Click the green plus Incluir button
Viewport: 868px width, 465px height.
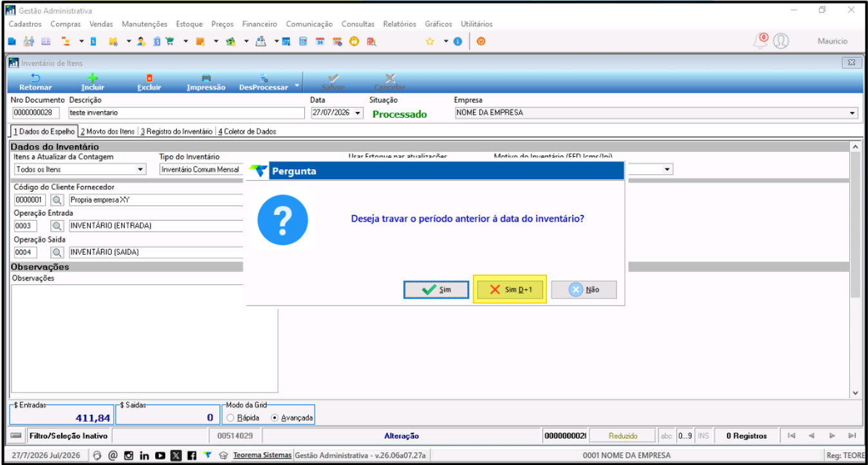pos(93,82)
